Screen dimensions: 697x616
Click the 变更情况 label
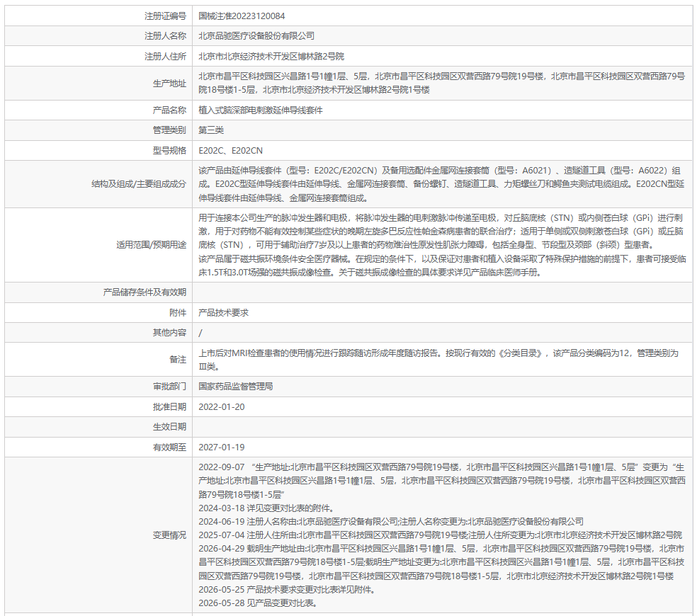pyautogui.click(x=169, y=535)
